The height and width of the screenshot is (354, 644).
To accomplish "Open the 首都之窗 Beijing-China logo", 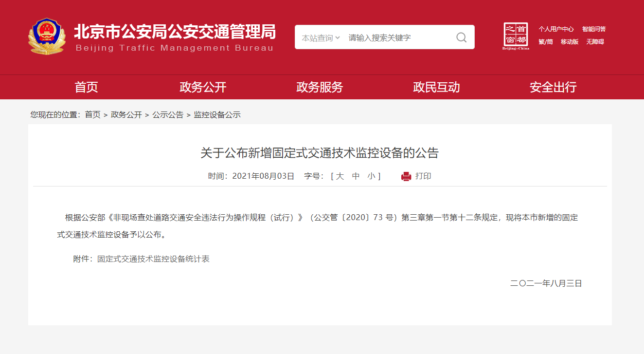I will 516,37.
